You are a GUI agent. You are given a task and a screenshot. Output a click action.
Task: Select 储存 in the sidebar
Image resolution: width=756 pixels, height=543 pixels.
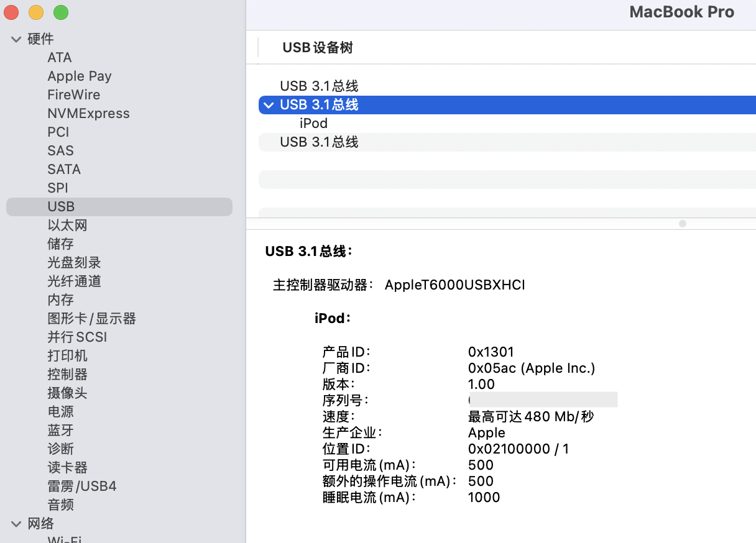tap(61, 244)
